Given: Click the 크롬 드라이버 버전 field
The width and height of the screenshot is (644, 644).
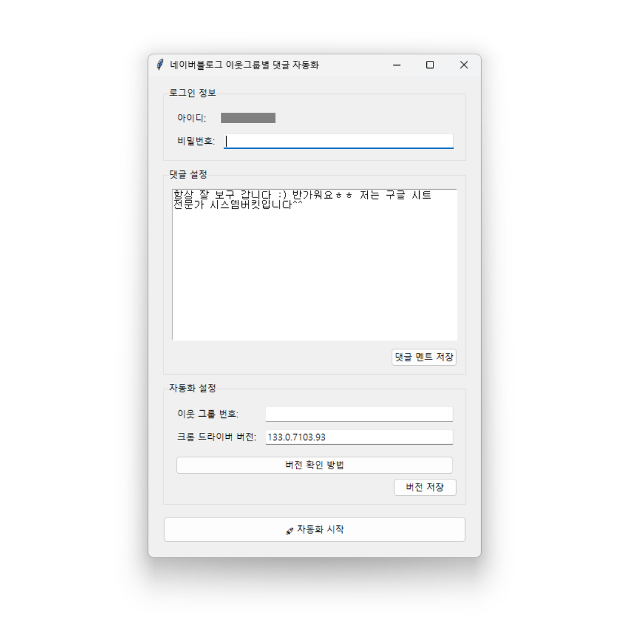Looking at the screenshot, I should (x=359, y=437).
